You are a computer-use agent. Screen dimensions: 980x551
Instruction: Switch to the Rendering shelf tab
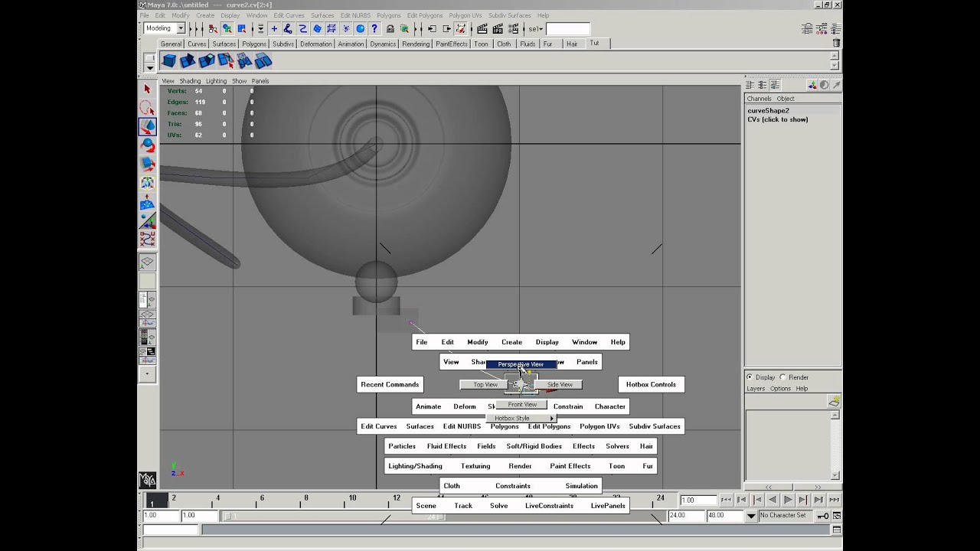416,44
